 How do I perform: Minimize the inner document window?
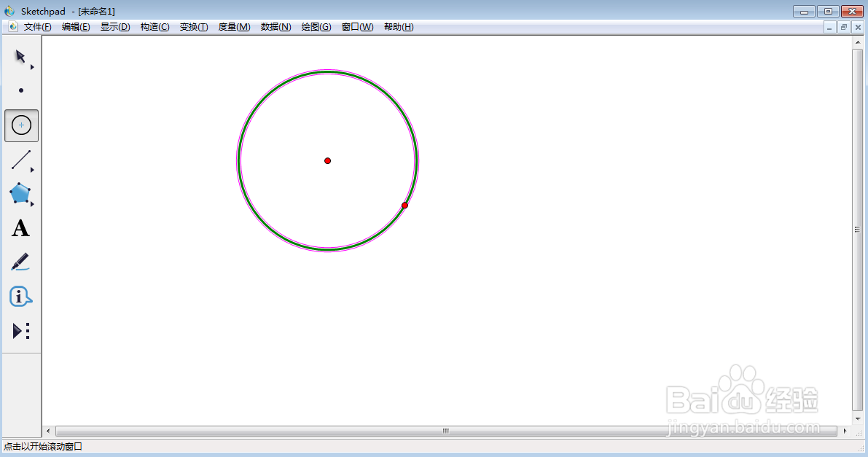coord(829,27)
